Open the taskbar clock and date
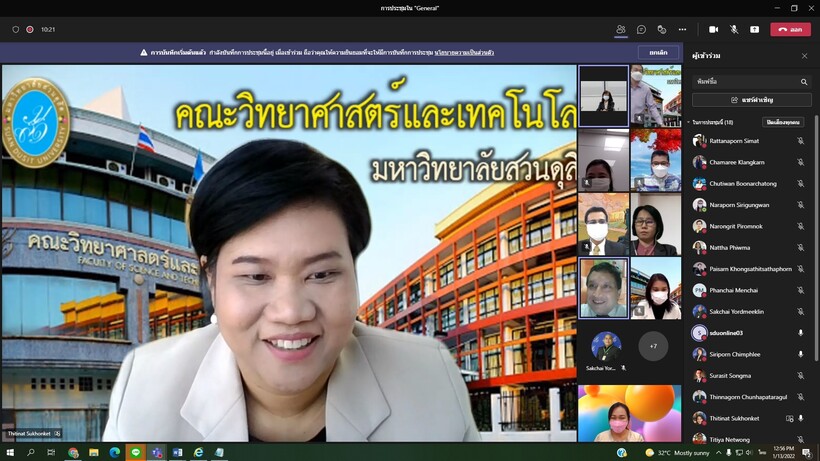This screenshot has height=461, width=820. [x=783, y=453]
